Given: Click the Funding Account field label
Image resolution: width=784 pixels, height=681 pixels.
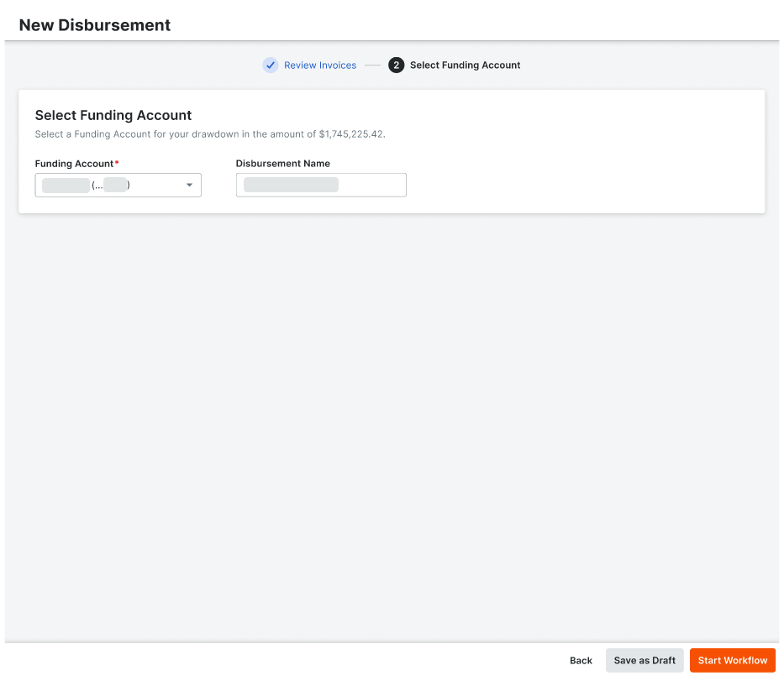Looking at the screenshot, I should (74, 164).
